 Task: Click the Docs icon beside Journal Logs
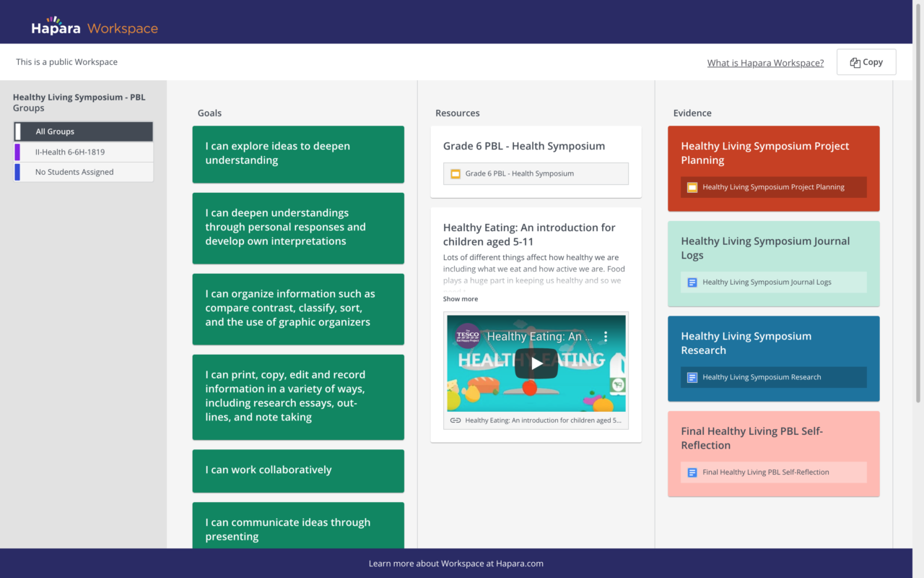tap(692, 282)
